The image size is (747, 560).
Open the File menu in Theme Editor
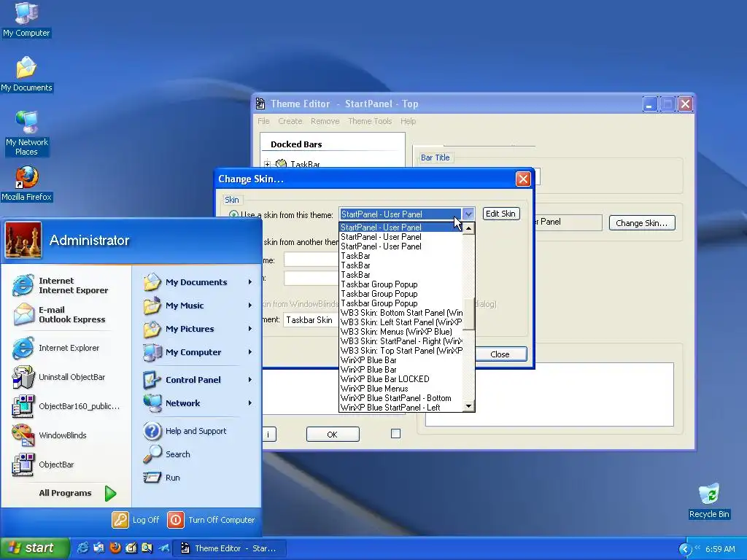(263, 122)
